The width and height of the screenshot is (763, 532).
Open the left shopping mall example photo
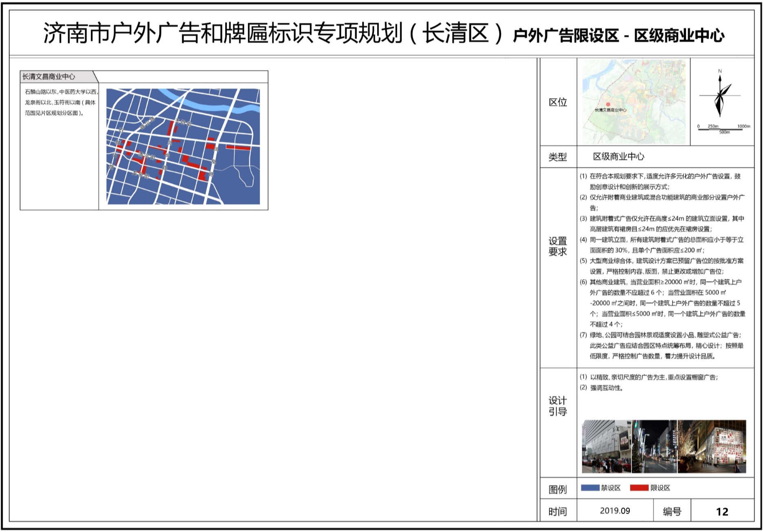pyautogui.click(x=606, y=446)
